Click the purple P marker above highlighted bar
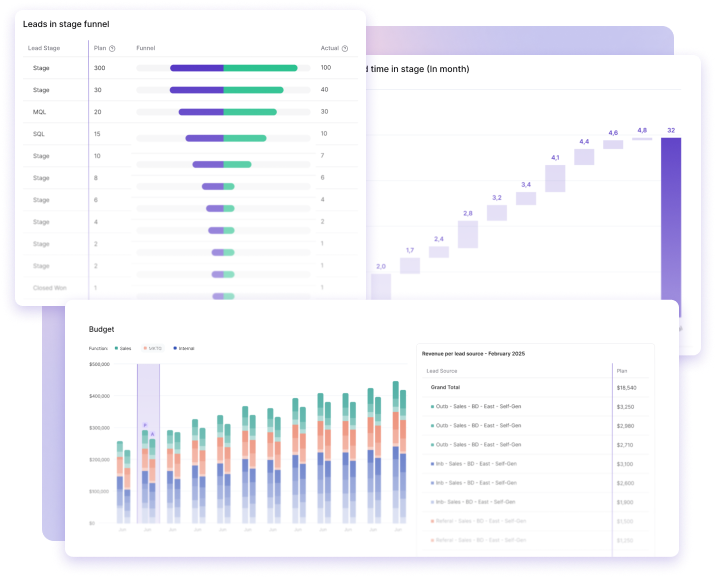This screenshot has width=716, height=577. point(144,426)
